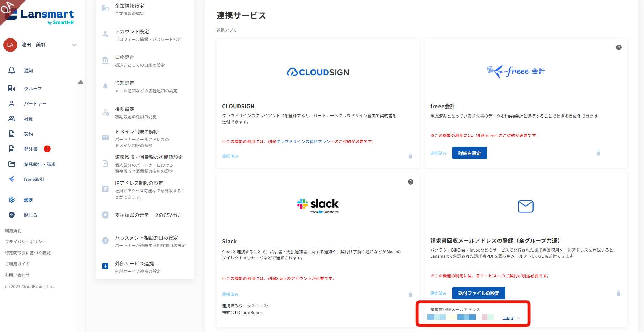
Task: Click the 源泉徴収・消費税 document icon
Action: 105,163
